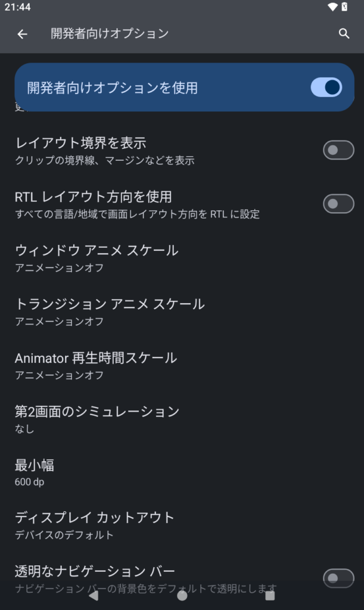Image resolution: width=364 pixels, height=610 pixels.
Task: Tap the レイアウト境界を表示 label text
Action: click(80, 143)
